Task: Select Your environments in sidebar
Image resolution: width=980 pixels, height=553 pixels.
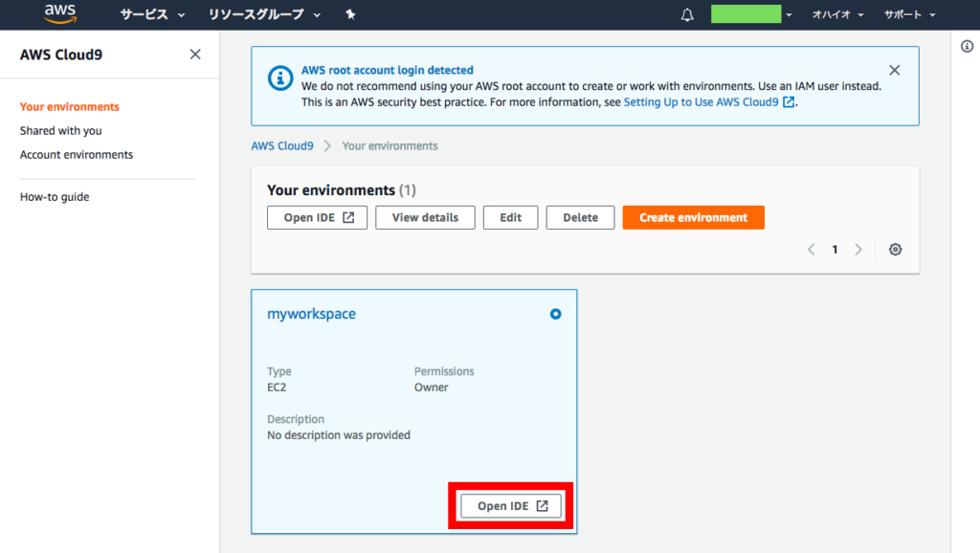Action: tap(69, 107)
